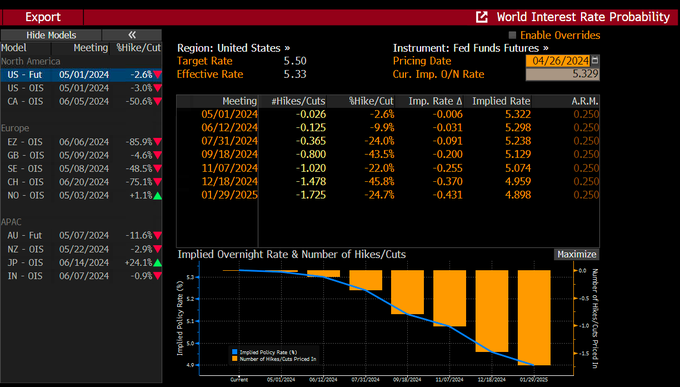Viewport: 680px width, 387px height.
Task: Select the NO - OIS model row
Action: [x=81, y=196]
